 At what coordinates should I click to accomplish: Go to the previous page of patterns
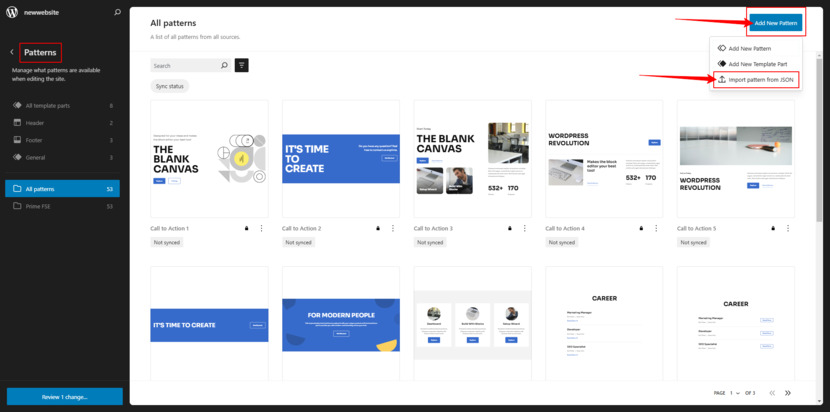pos(772,393)
